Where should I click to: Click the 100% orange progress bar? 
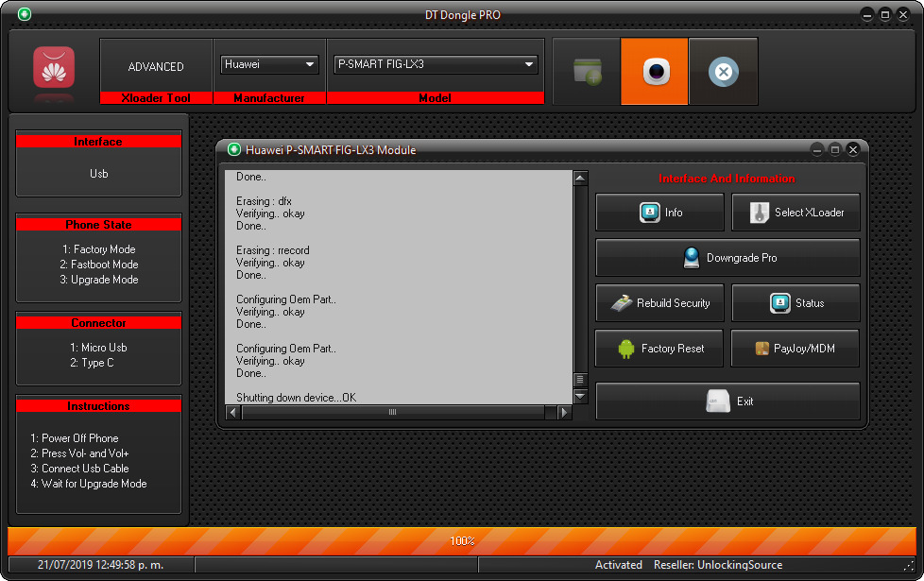pyautogui.click(x=462, y=541)
